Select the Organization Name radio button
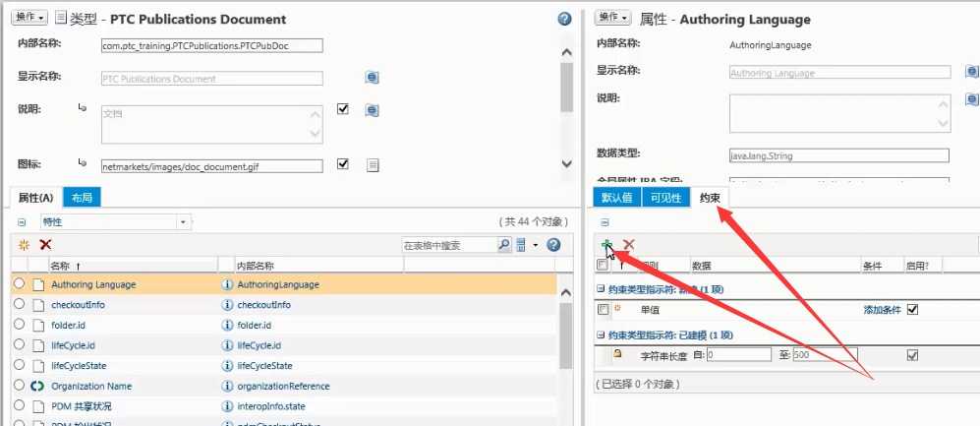This screenshot has width=980, height=426. pos(19,385)
